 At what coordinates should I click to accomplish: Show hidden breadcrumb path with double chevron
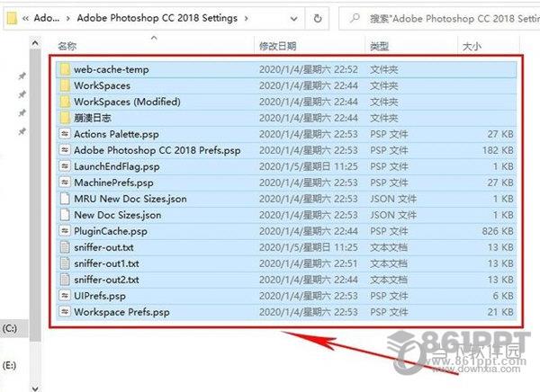coord(25,19)
